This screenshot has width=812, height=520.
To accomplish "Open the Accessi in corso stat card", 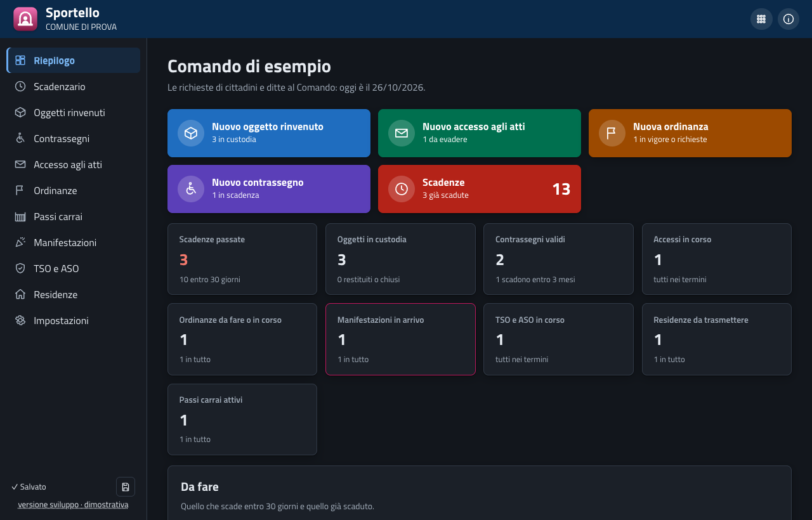I will pos(717,259).
